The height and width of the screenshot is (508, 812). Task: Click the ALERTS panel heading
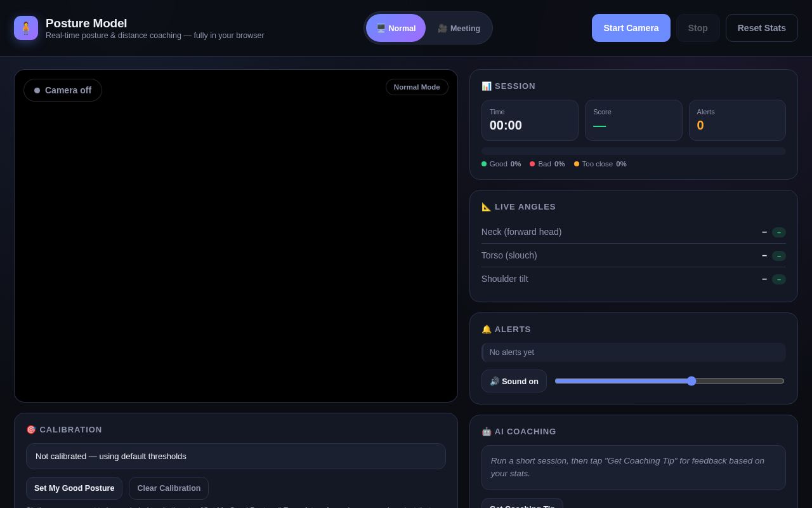(506, 329)
